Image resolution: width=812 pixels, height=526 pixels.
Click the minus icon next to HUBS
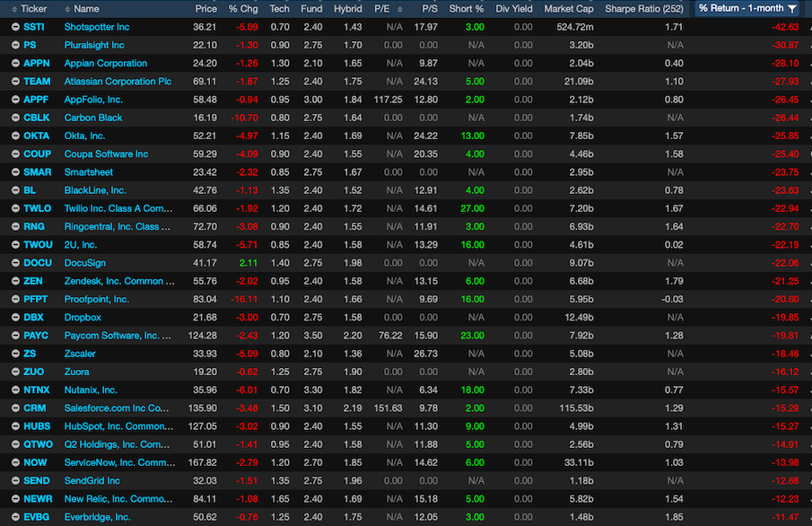click(15, 426)
